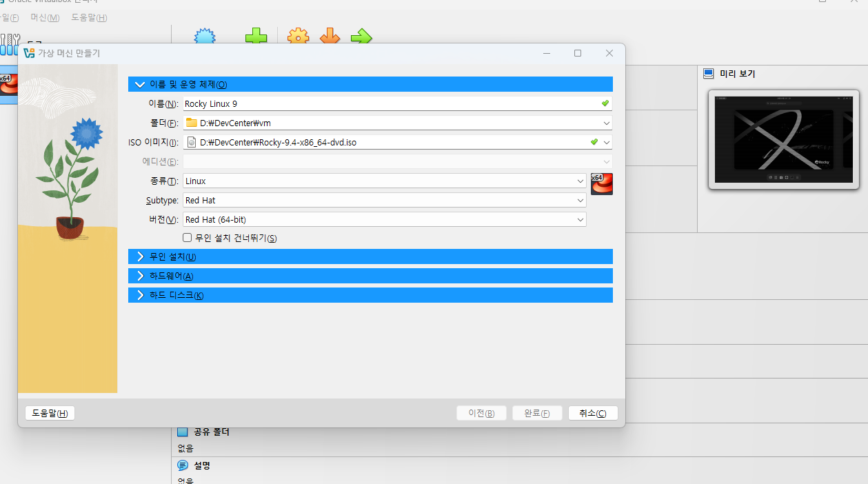Click the 취소 button
Viewport: 868px width, 484px height.
pyautogui.click(x=593, y=413)
